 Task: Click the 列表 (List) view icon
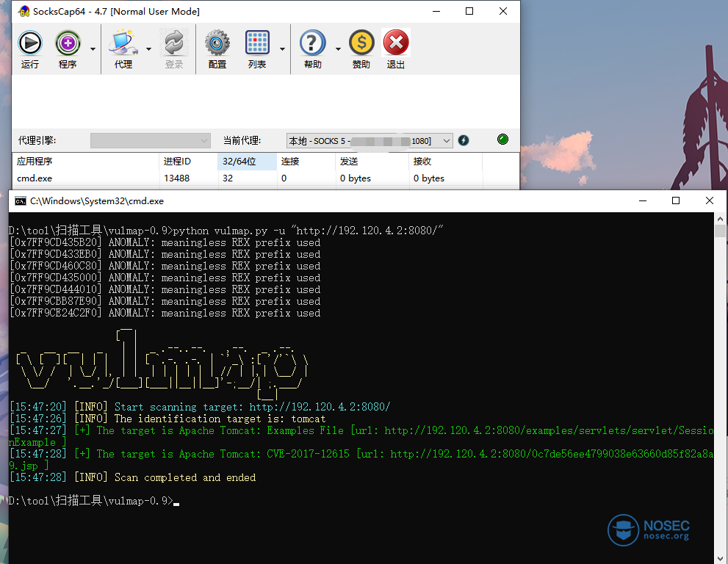click(257, 43)
